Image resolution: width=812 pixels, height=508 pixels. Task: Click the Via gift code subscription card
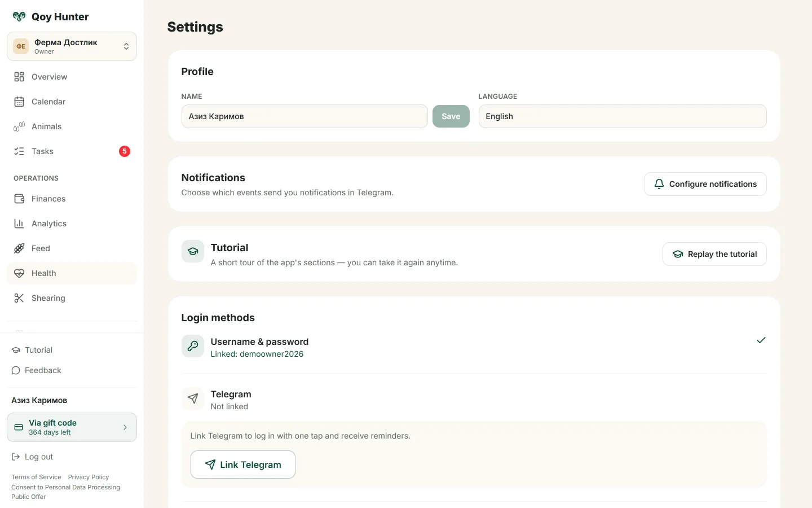72,427
